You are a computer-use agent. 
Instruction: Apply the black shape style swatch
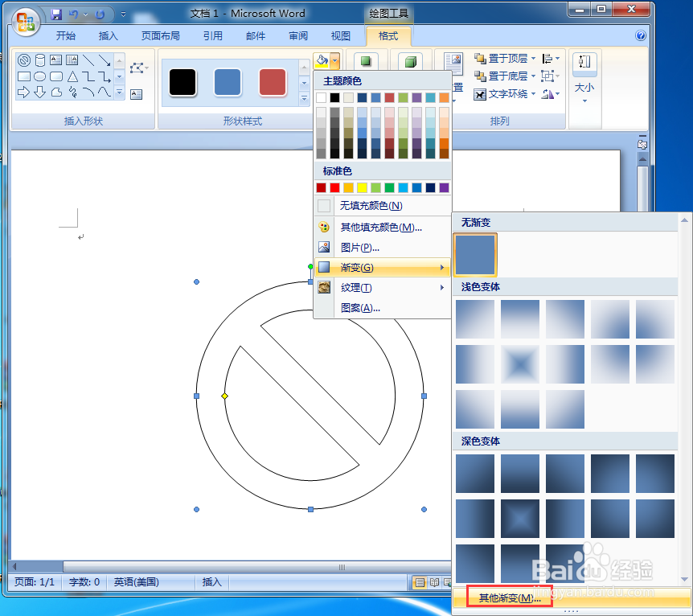click(182, 82)
